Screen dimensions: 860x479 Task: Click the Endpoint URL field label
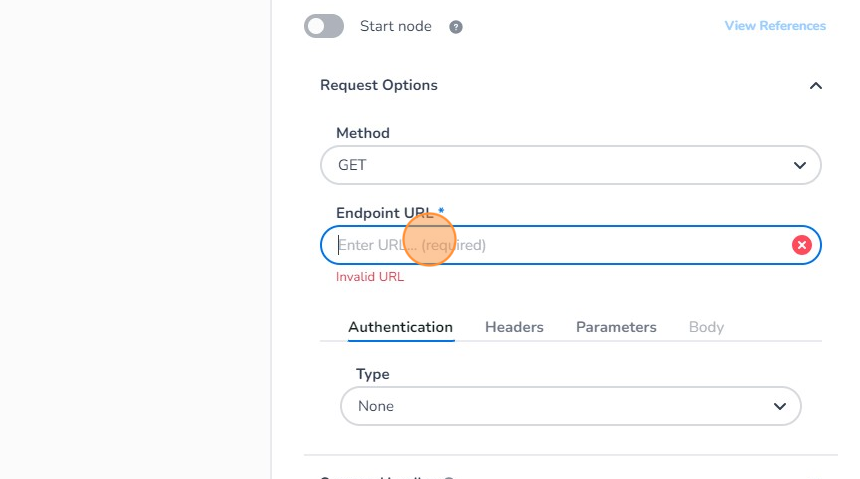385,213
